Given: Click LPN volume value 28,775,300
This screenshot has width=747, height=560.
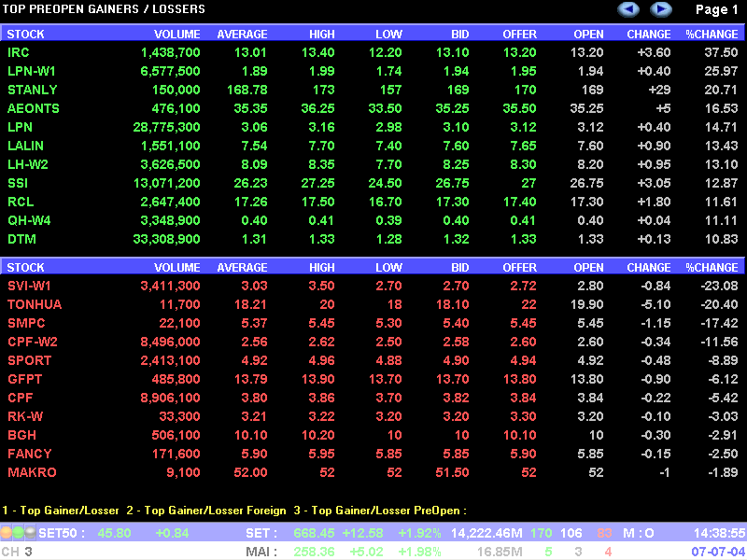Looking at the screenshot, I should (166, 128).
